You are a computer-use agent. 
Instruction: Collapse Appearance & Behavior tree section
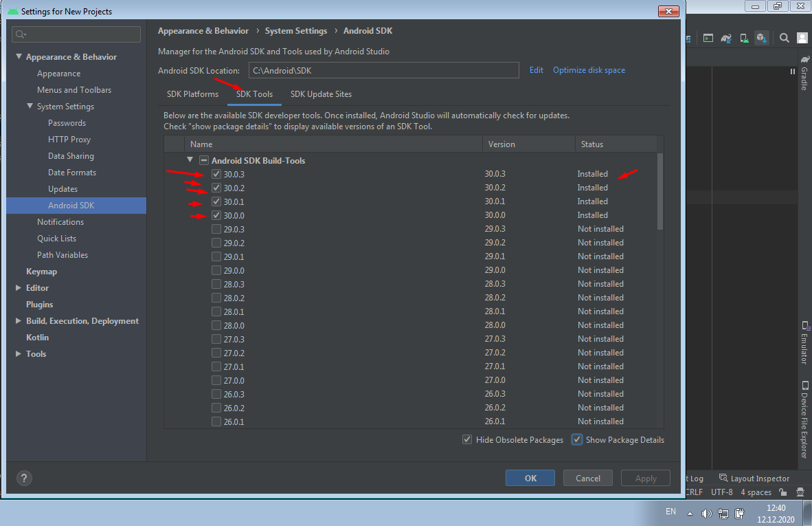(19, 56)
